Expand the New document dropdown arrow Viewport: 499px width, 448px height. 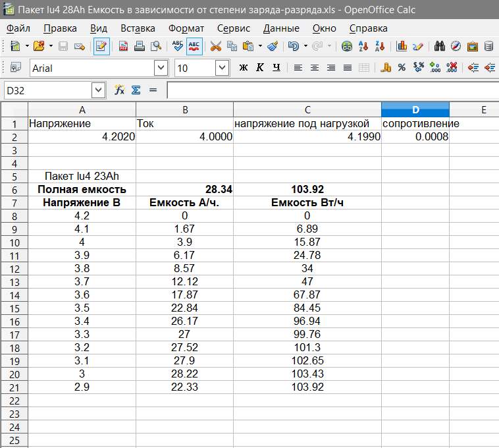[27, 47]
